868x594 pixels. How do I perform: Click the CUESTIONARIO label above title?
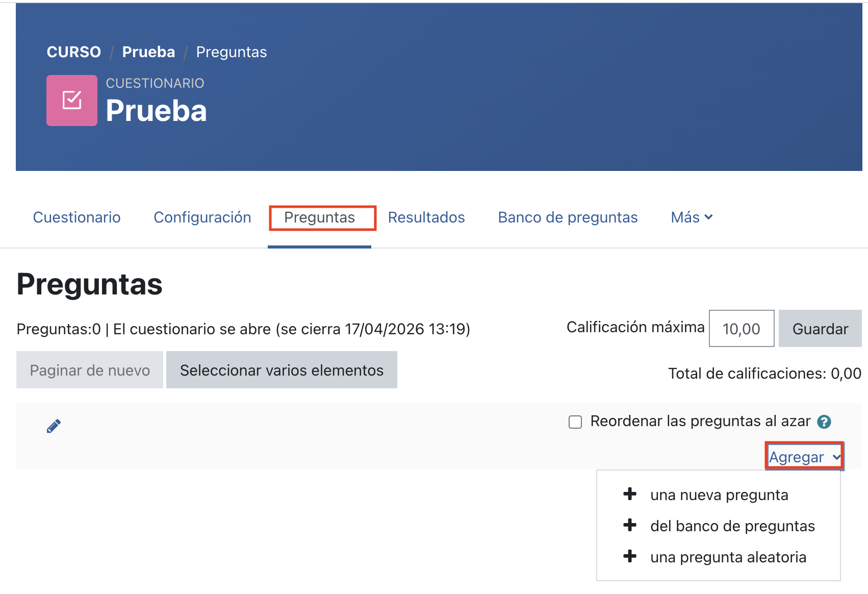(155, 83)
